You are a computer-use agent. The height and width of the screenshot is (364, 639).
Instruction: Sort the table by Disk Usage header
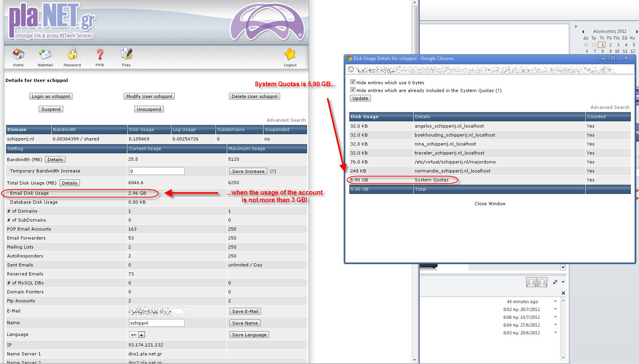point(364,117)
